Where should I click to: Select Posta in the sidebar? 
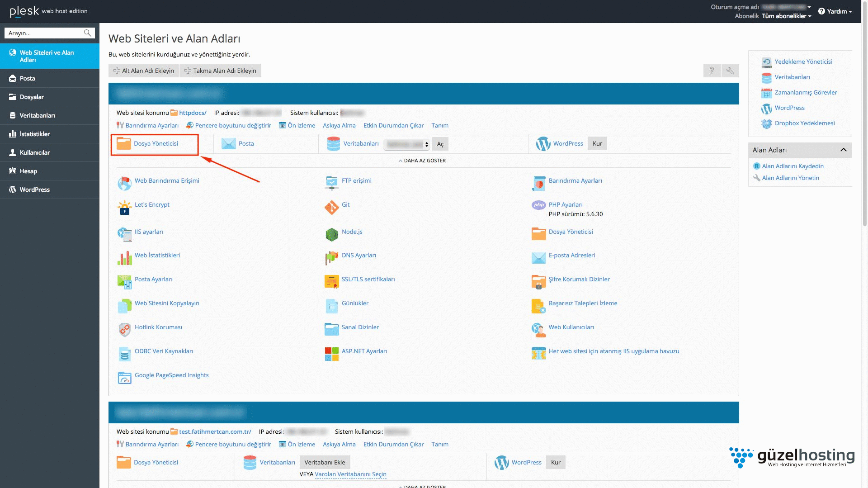click(50, 78)
